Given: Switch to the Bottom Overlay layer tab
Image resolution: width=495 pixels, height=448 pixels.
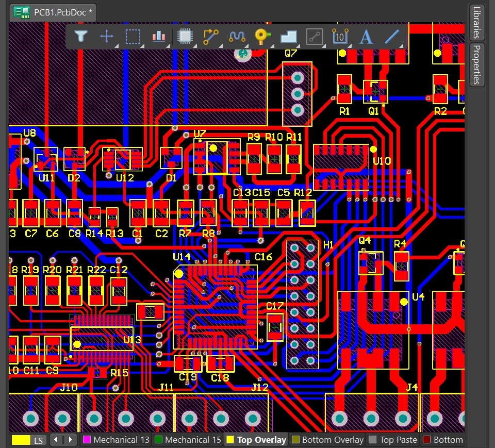Looking at the screenshot, I should 327,440.
